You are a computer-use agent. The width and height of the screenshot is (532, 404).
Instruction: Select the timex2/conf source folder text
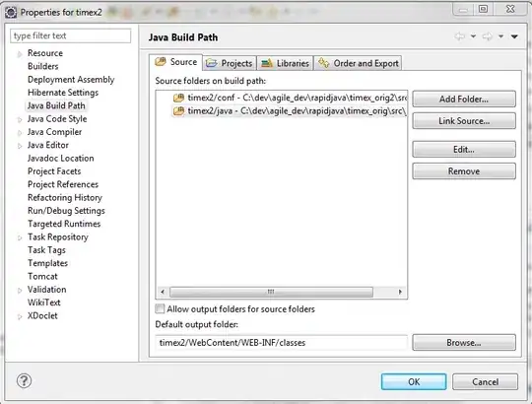point(297,98)
